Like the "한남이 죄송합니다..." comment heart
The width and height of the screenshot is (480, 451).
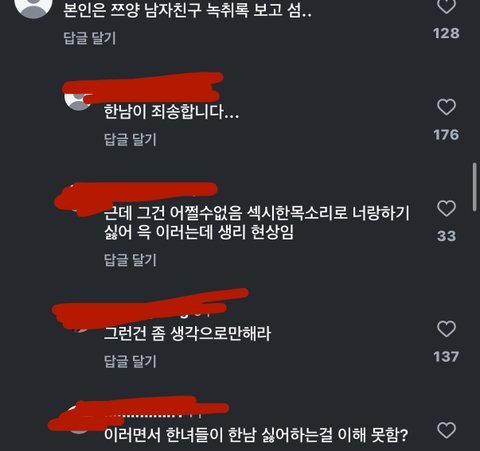pyautogui.click(x=446, y=107)
